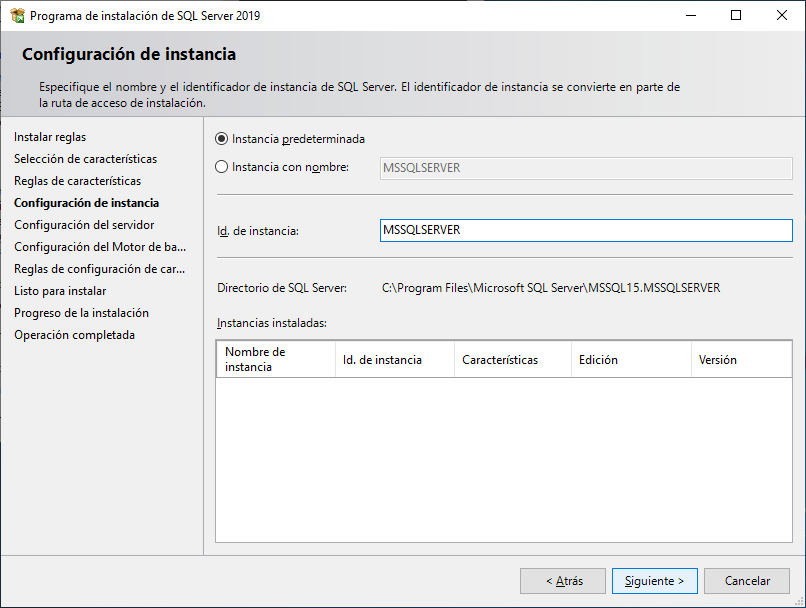Cancel the SQL Server installation
This screenshot has width=806, height=608.
(746, 580)
